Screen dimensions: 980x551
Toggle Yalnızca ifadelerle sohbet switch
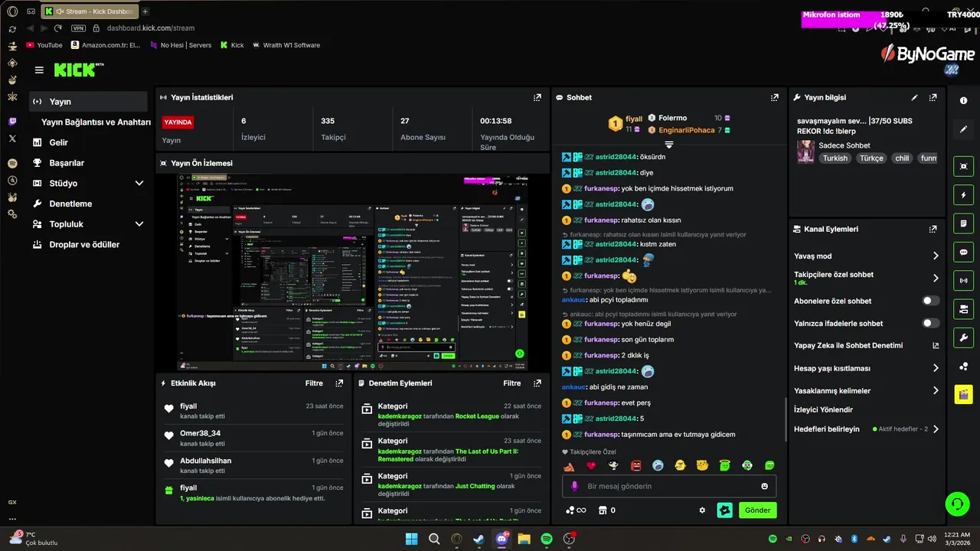pyautogui.click(x=930, y=323)
